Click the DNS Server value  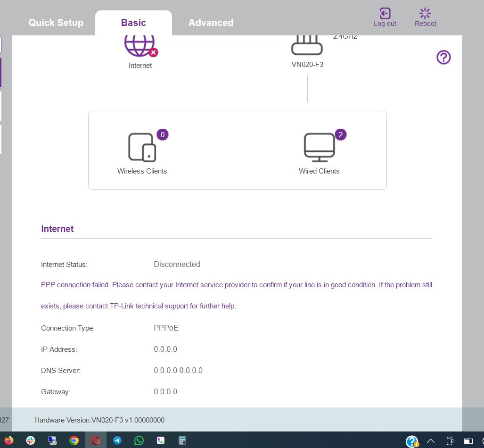click(178, 371)
